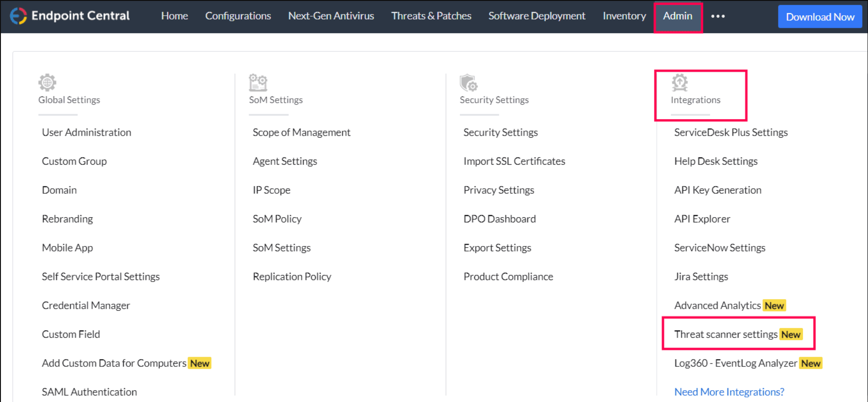Open User Administration settings

86,132
